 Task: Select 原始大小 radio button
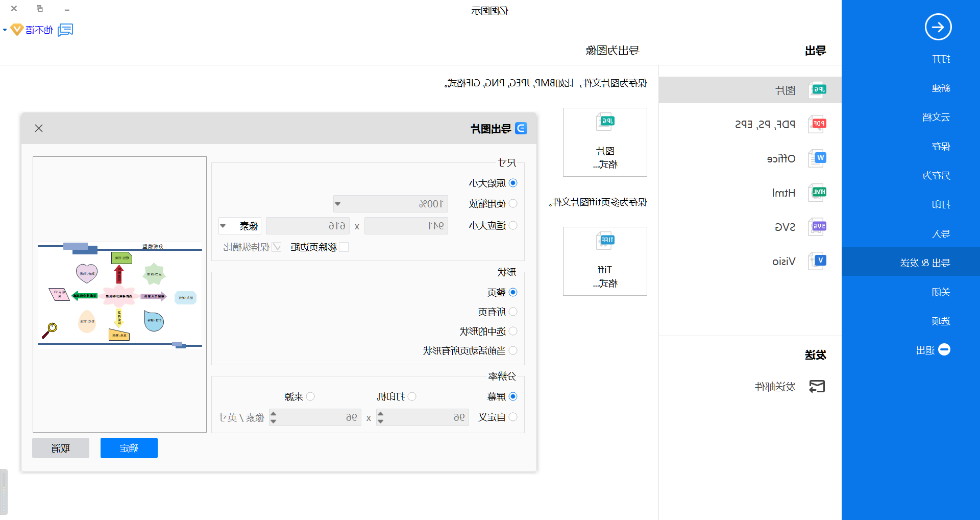coord(513,183)
